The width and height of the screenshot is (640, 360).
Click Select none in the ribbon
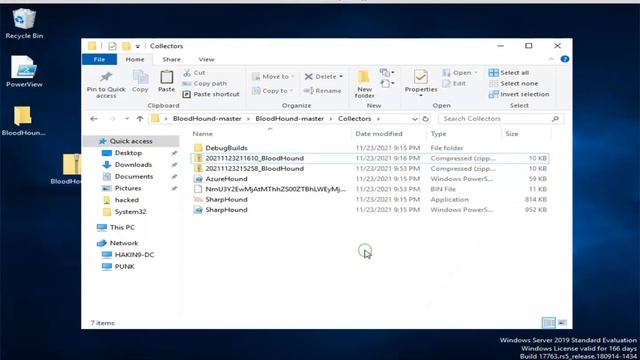pos(513,83)
